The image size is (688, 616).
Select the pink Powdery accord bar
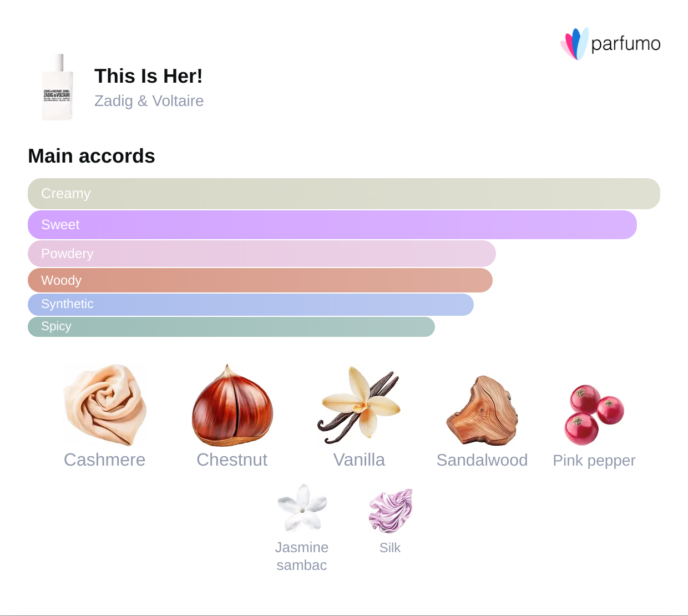pos(262,254)
